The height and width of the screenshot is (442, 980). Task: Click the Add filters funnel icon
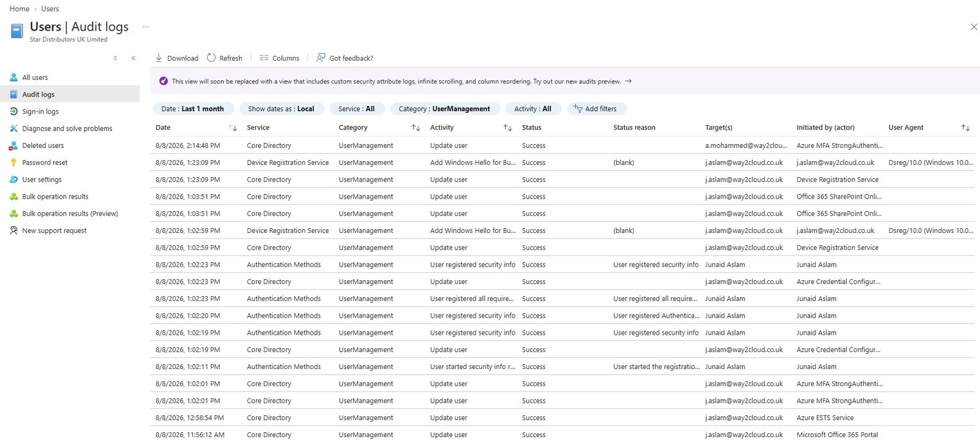578,109
